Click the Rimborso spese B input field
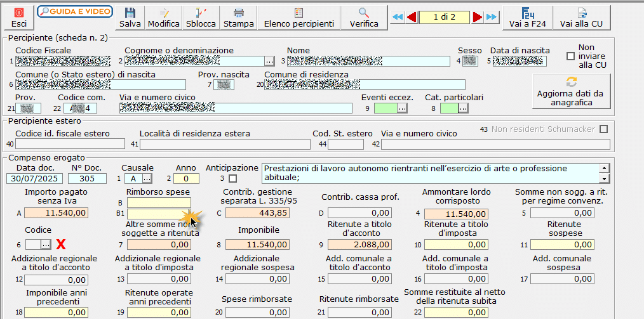The height and width of the screenshot is (319, 644). pos(158,203)
